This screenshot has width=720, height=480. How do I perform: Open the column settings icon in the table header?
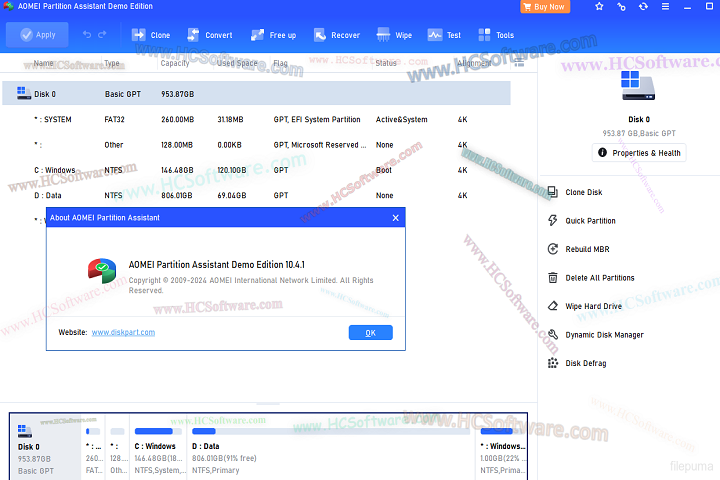pos(519,63)
